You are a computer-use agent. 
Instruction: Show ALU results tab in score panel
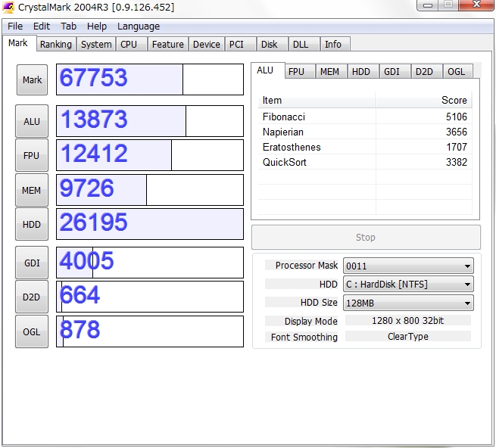click(x=267, y=70)
